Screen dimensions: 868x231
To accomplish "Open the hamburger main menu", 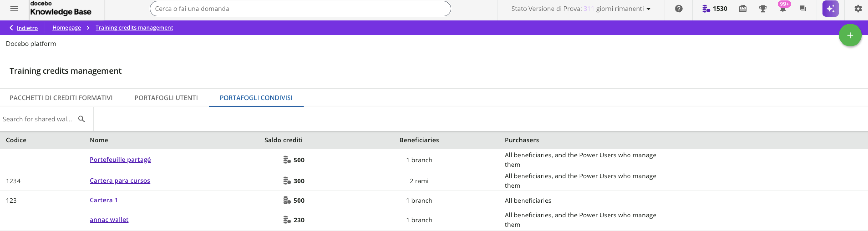I will pos(14,9).
